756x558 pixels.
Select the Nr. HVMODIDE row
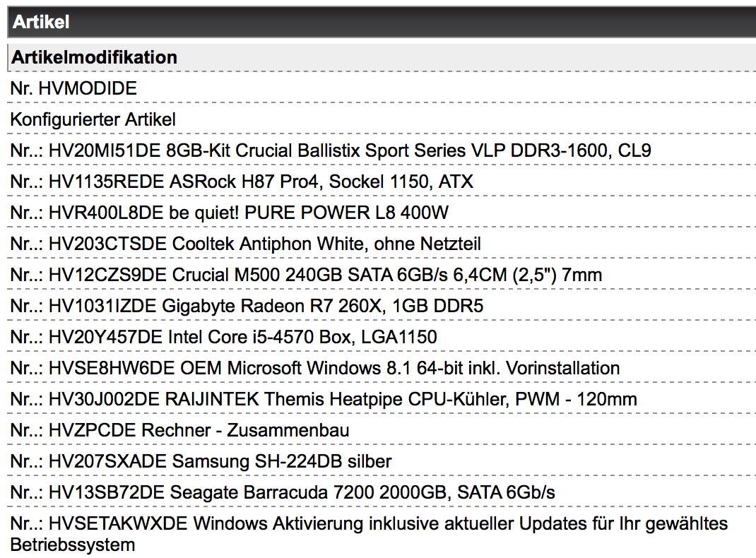coord(73,88)
